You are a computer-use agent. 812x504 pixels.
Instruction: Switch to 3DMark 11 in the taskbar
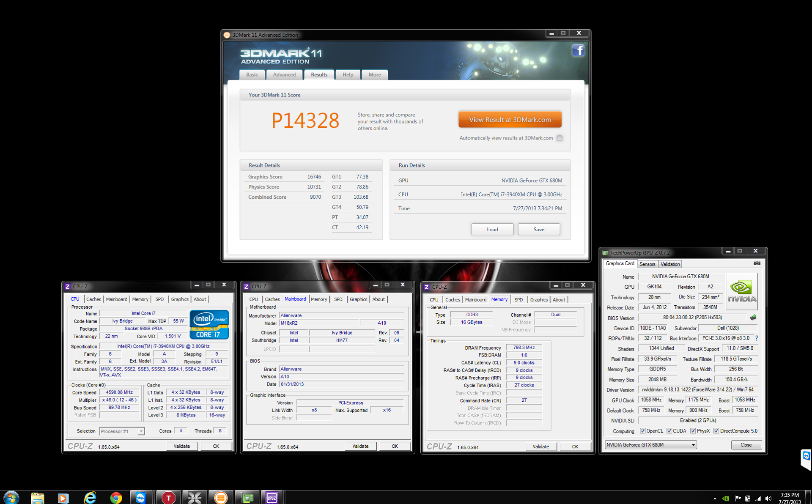220,498
